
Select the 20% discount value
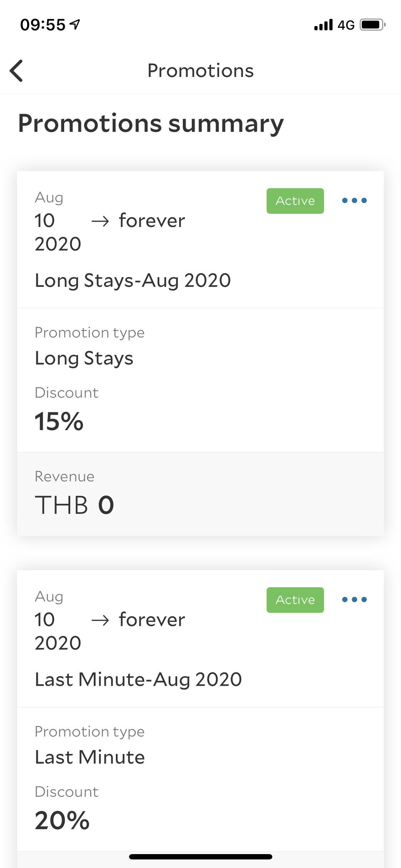click(62, 820)
